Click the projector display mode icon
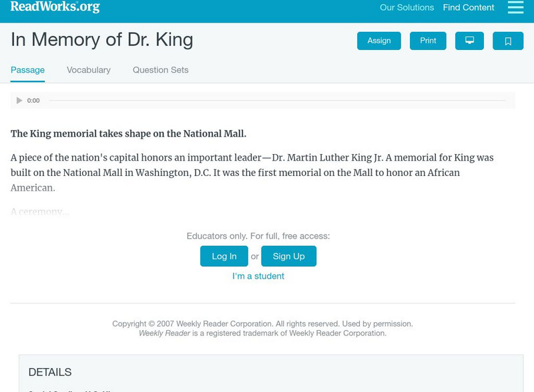This screenshot has width=534, height=392. point(469,41)
